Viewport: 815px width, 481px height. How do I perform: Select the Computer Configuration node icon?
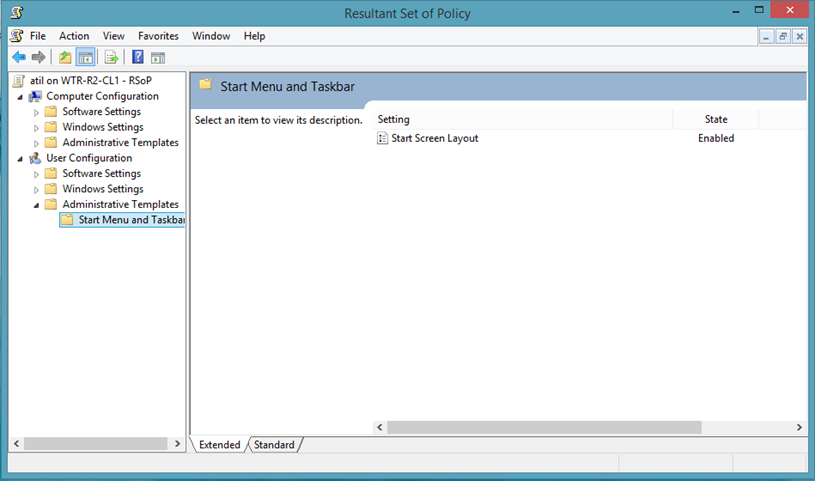click(35, 96)
